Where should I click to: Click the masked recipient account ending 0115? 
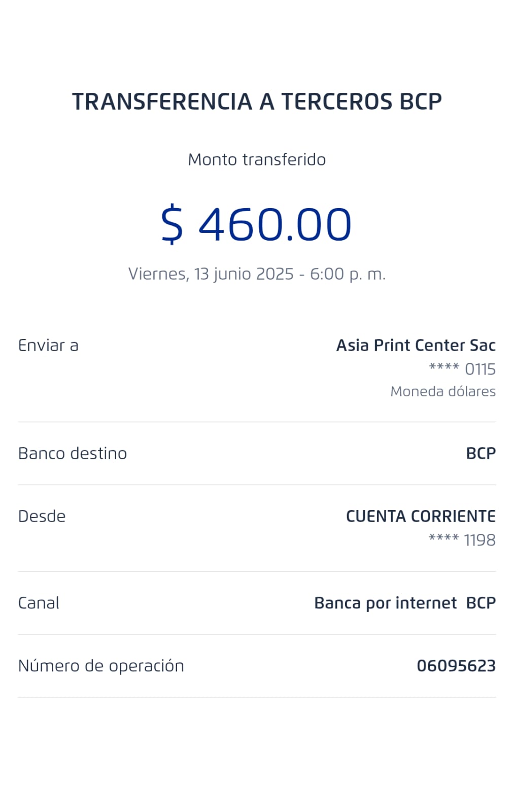[x=462, y=369]
